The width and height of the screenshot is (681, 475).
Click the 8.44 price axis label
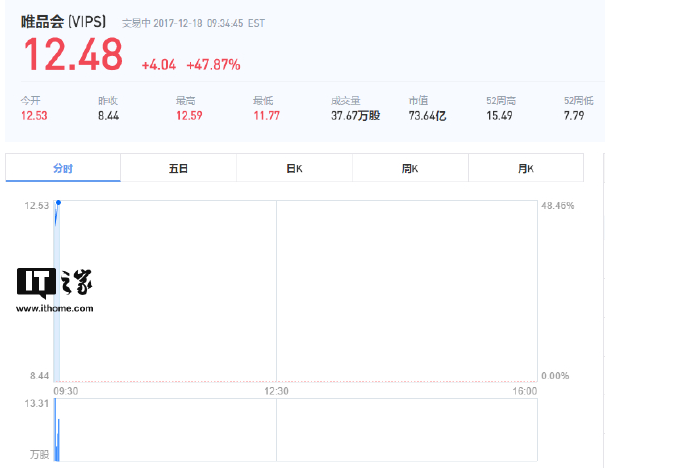tap(40, 376)
